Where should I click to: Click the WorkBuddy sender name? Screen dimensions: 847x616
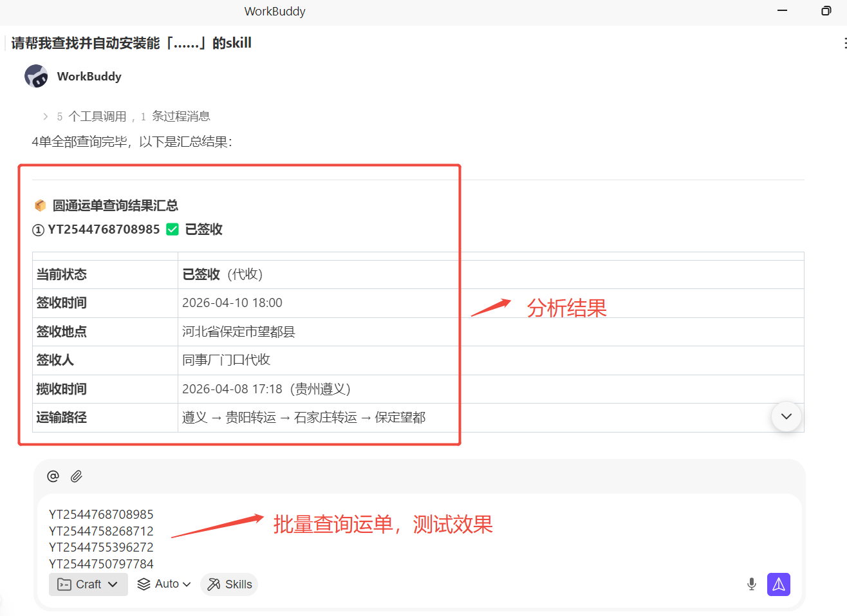pyautogui.click(x=89, y=76)
